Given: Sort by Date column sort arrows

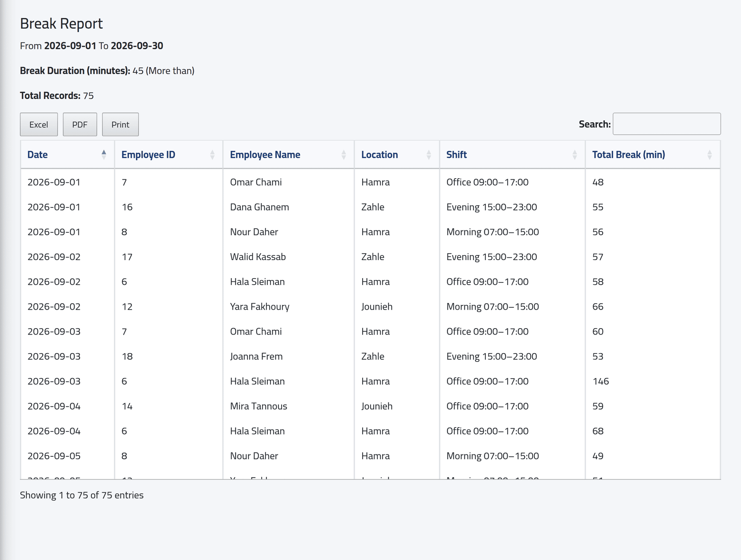Looking at the screenshot, I should [x=104, y=155].
